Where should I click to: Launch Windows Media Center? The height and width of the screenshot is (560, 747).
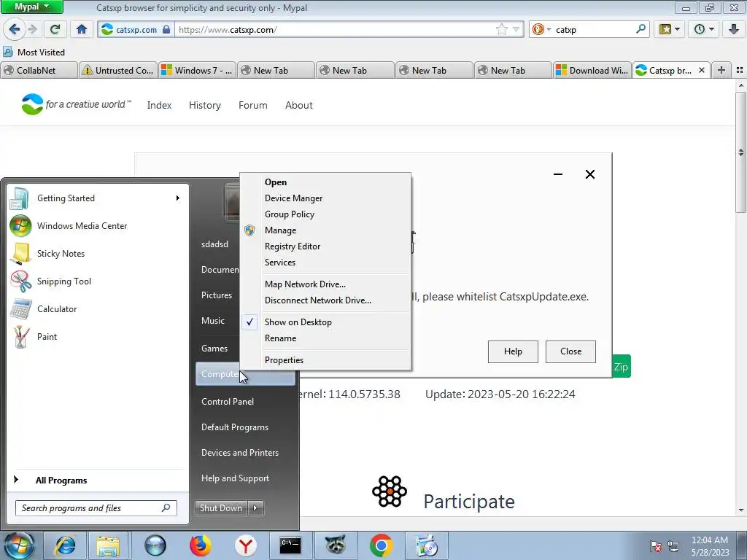97,226
